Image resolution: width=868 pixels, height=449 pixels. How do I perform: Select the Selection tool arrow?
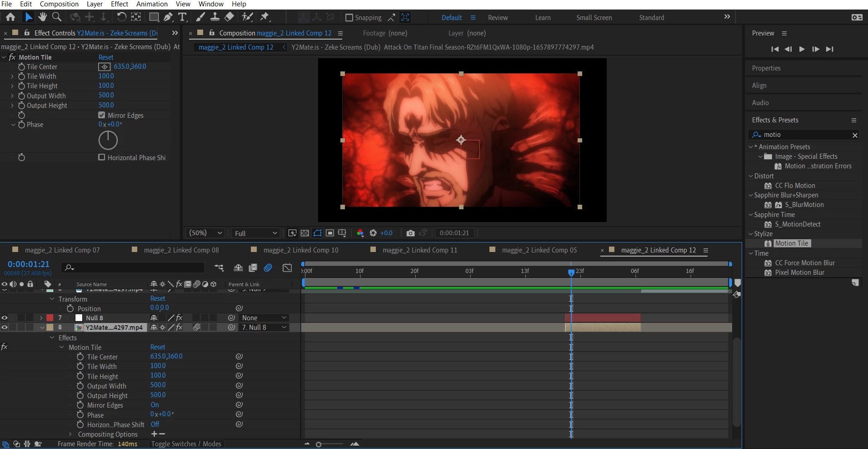(29, 17)
